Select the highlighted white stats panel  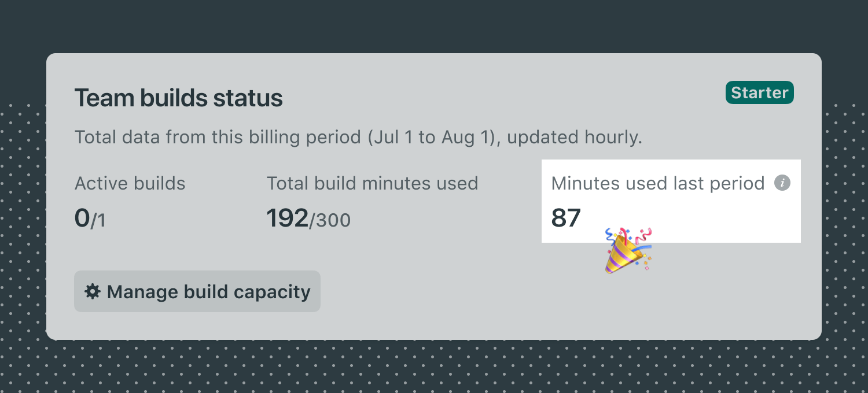point(670,201)
